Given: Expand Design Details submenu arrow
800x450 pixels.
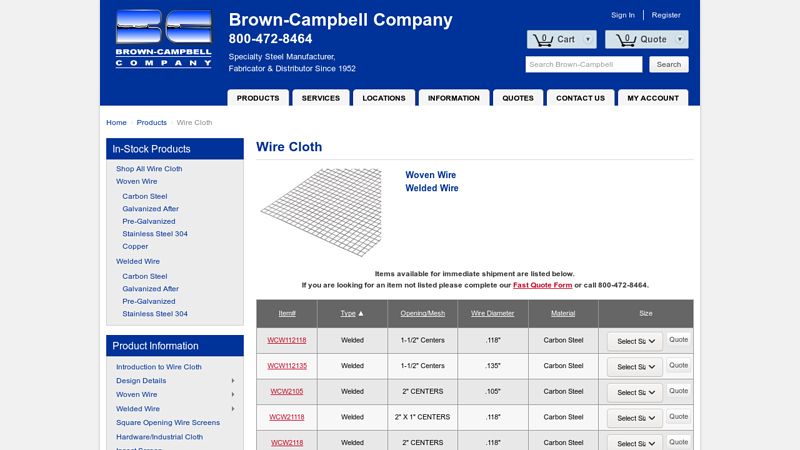Looking at the screenshot, I should (233, 381).
